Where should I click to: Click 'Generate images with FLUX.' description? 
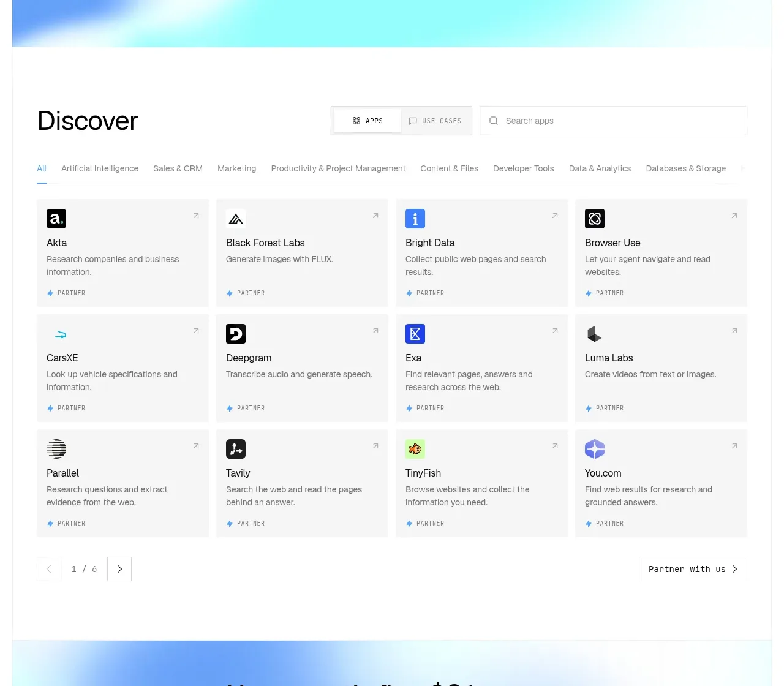(279, 259)
